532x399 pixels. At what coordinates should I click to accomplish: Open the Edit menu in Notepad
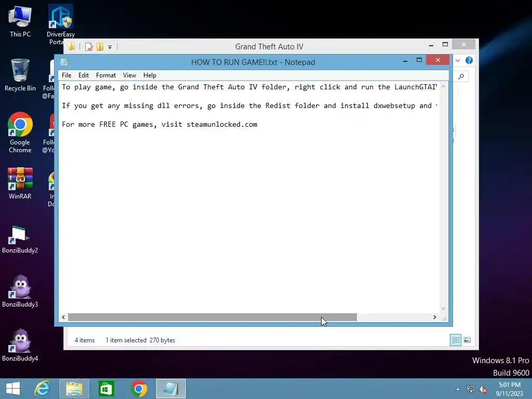point(84,75)
